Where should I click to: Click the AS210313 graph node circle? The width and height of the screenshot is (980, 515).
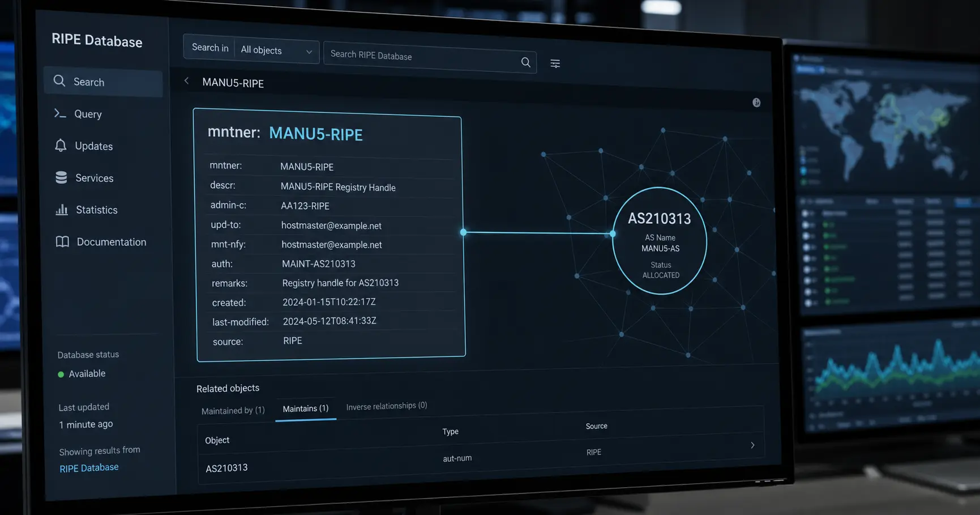660,241
